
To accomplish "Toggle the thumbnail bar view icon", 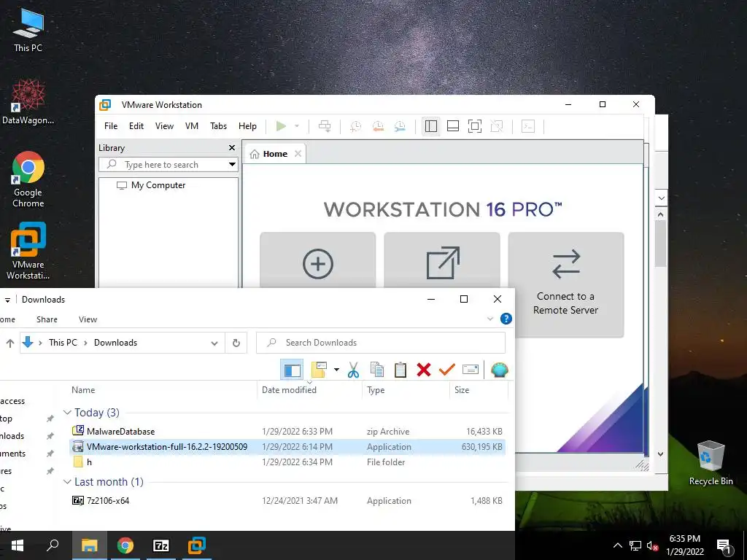I will [x=453, y=126].
